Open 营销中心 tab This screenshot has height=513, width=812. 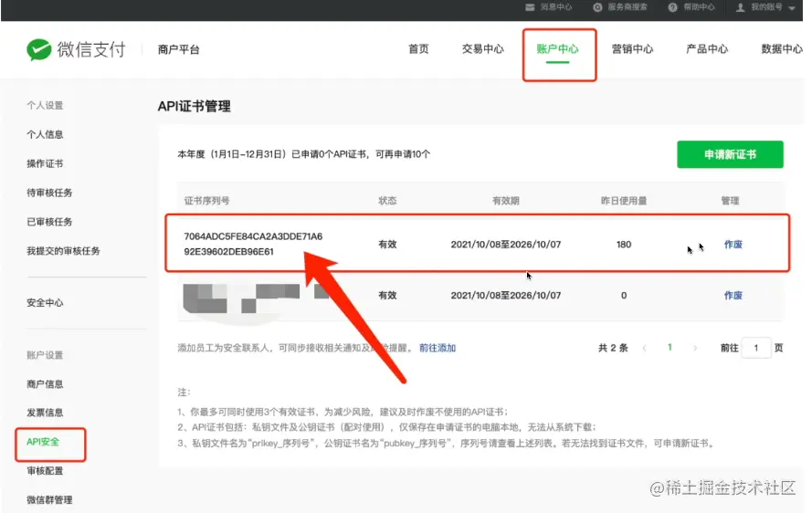(632, 49)
